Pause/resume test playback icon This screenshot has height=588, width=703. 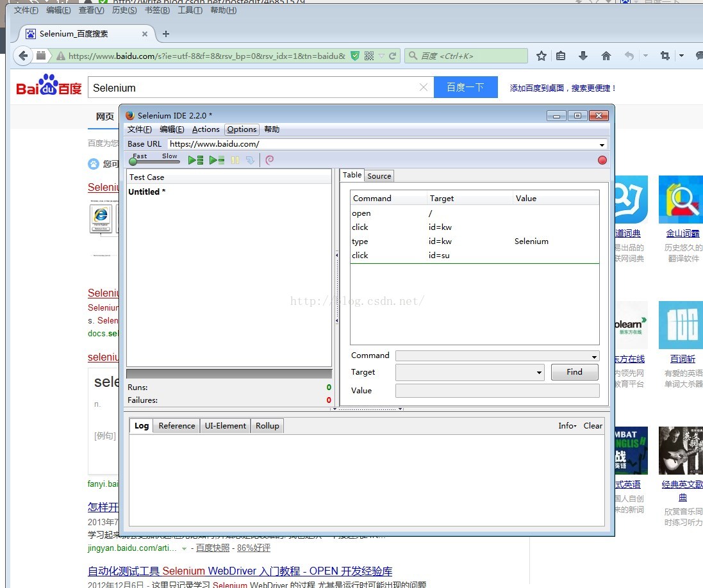pos(235,160)
